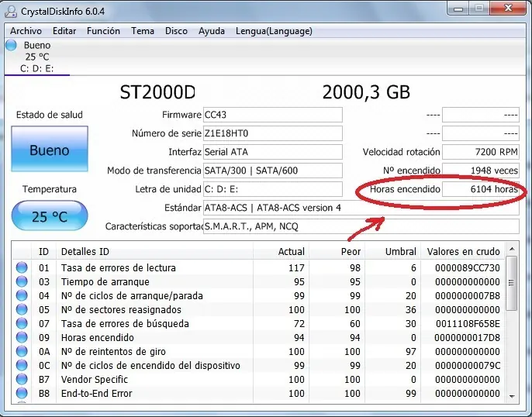This screenshot has width=532, height=417.
Task: Click the Interfaz field Serial ATA
Action: click(273, 152)
